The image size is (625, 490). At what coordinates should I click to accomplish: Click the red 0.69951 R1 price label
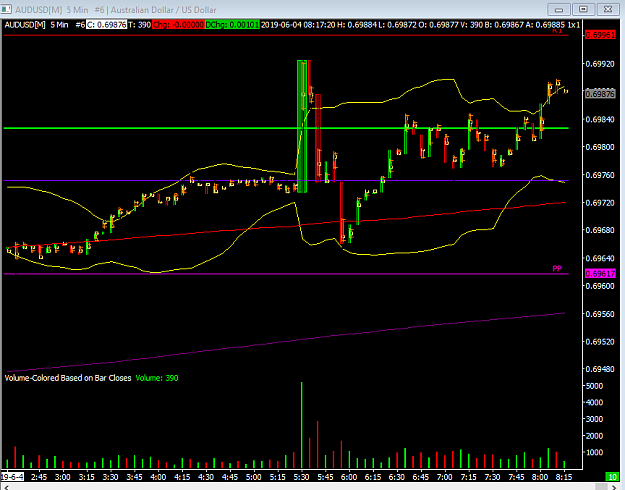click(600, 35)
